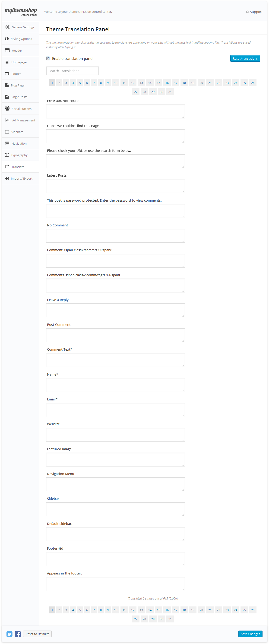Screen dimensions: 269x644
Task: Click the Translate flag icon
Action: point(7,166)
